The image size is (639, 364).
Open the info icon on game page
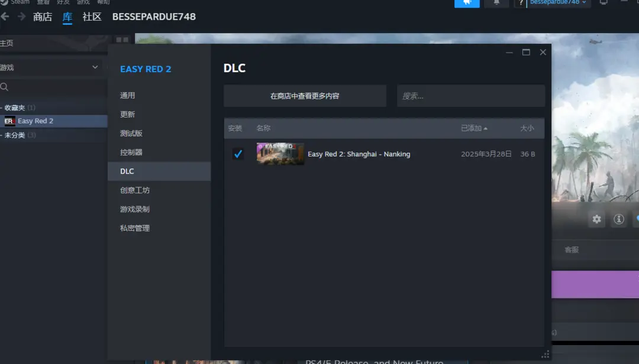coord(619,219)
